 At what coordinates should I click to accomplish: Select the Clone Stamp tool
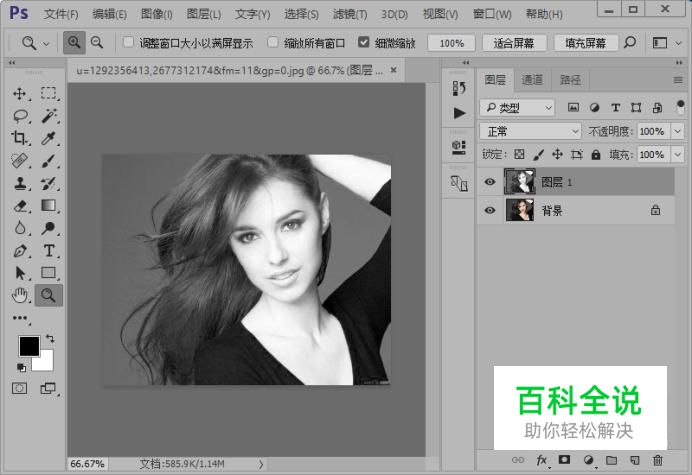[x=19, y=183]
